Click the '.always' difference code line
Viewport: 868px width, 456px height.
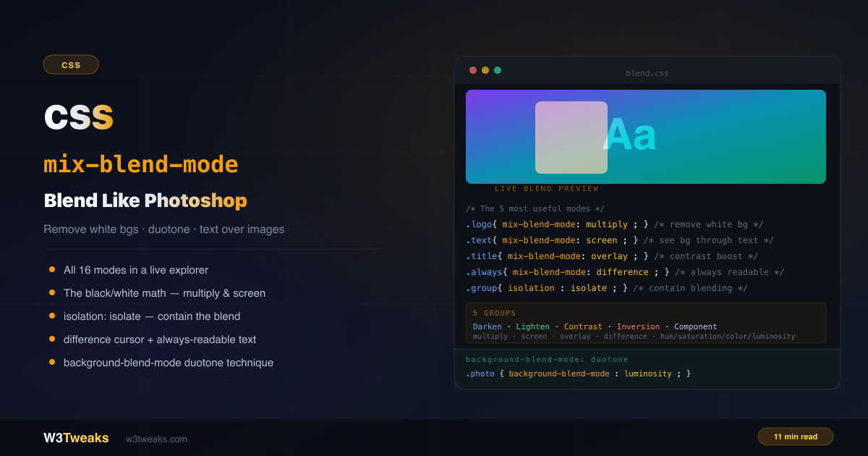coord(625,272)
